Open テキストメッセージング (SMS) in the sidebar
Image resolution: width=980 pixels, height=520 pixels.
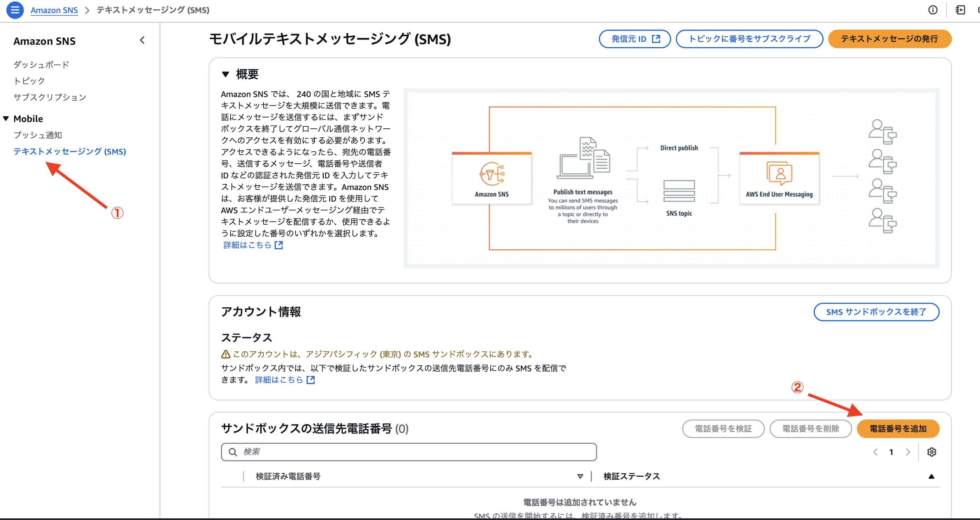click(69, 152)
